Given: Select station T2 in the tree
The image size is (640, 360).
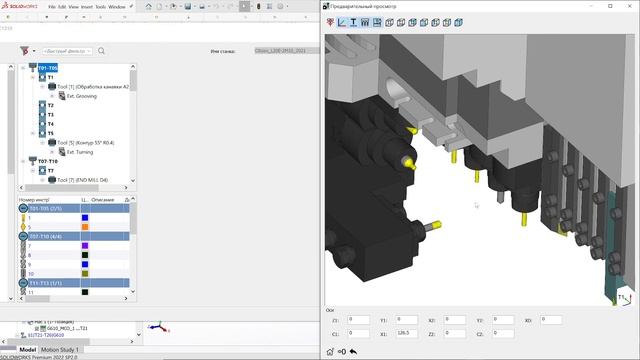Looking at the screenshot, I should click(x=50, y=105).
